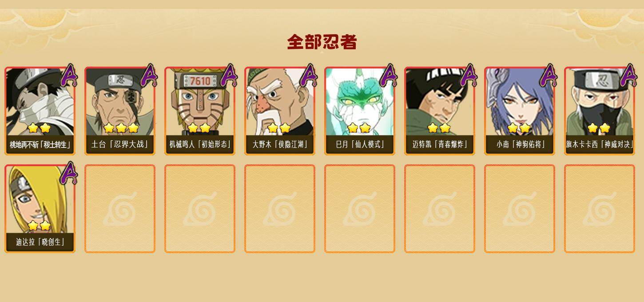
Task: Select the 巳月「仙人模式」 ninja card
Action: tap(360, 111)
